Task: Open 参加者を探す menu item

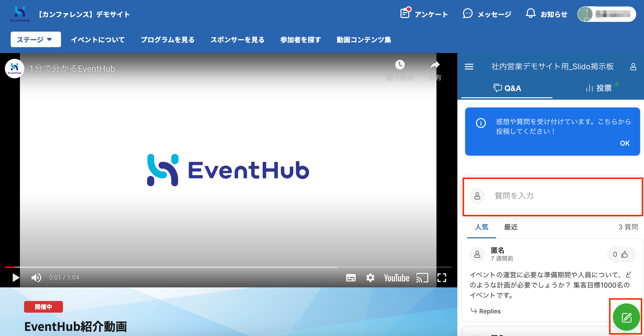Action: pos(301,40)
